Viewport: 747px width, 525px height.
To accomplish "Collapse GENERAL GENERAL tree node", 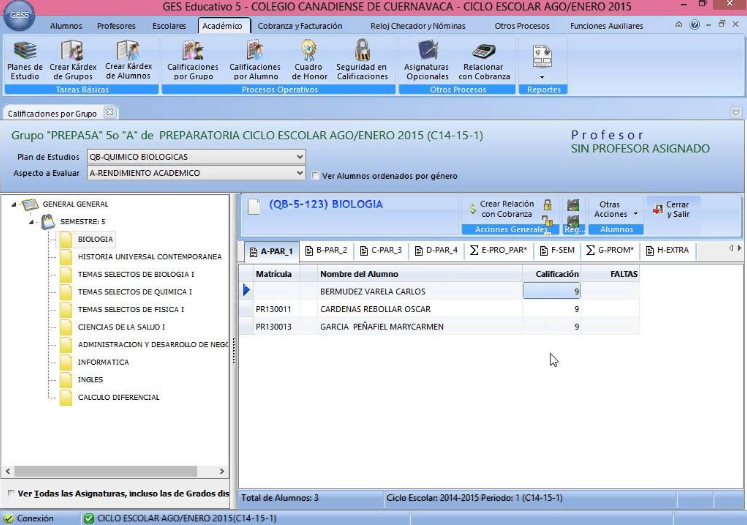I will point(14,204).
